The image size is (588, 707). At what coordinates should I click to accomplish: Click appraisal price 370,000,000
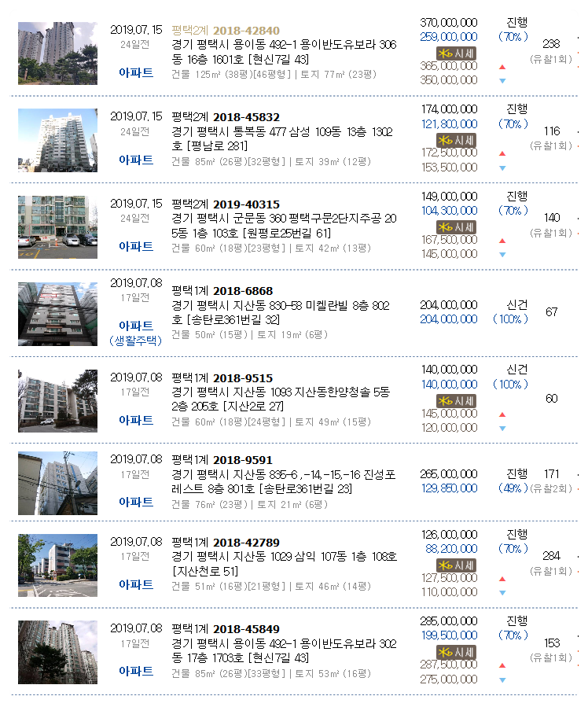pyautogui.click(x=449, y=23)
